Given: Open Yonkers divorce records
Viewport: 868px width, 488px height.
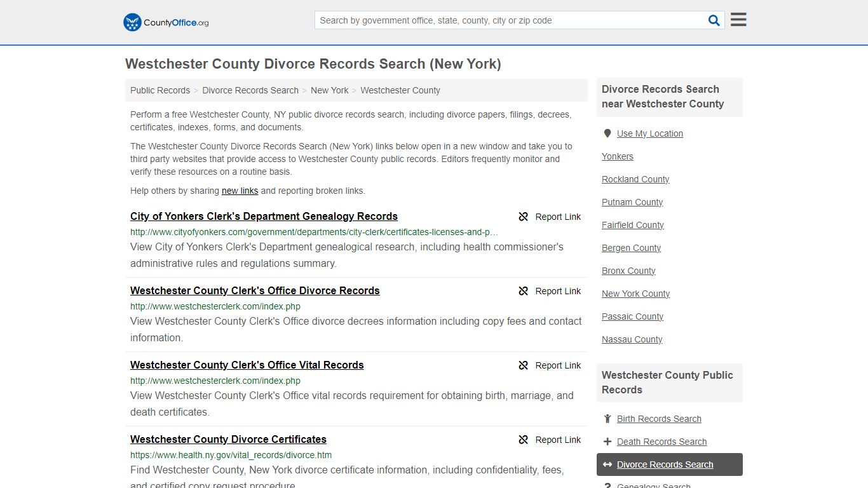Looking at the screenshot, I should point(618,156).
